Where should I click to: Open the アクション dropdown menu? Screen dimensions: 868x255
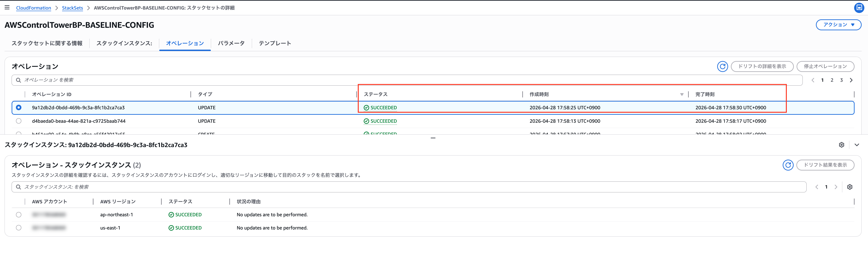point(838,25)
